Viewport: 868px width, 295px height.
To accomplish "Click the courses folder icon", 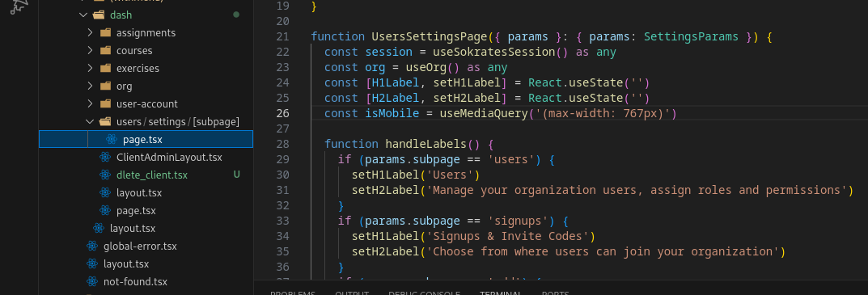I will [105, 50].
